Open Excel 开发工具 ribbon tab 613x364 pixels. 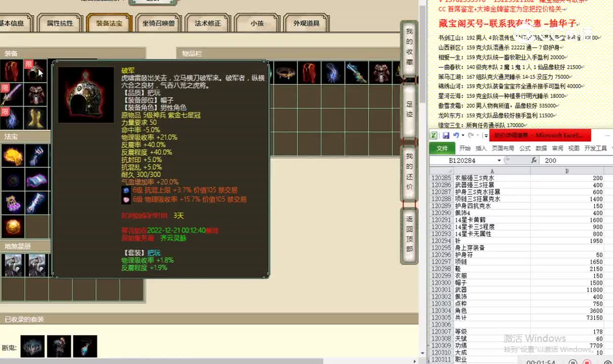pyautogui.click(x=595, y=148)
